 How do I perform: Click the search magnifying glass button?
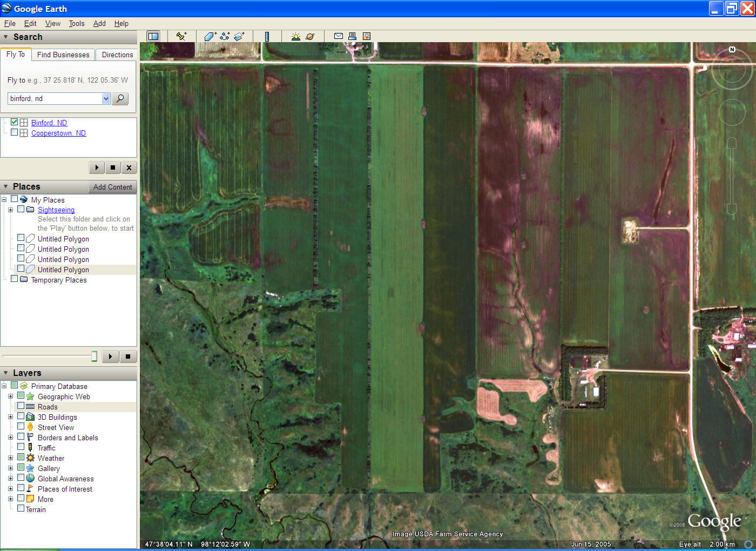(x=120, y=98)
